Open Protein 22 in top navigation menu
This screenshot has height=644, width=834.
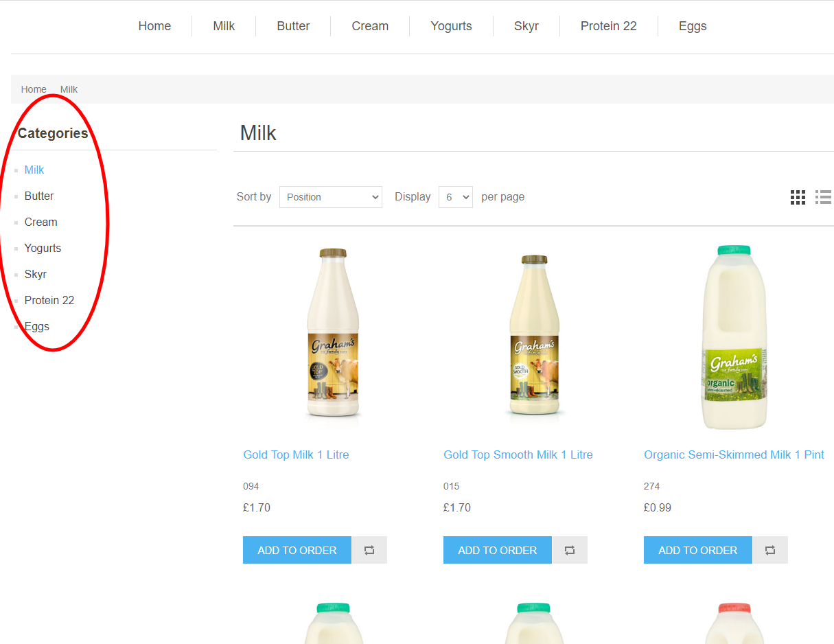click(x=608, y=26)
